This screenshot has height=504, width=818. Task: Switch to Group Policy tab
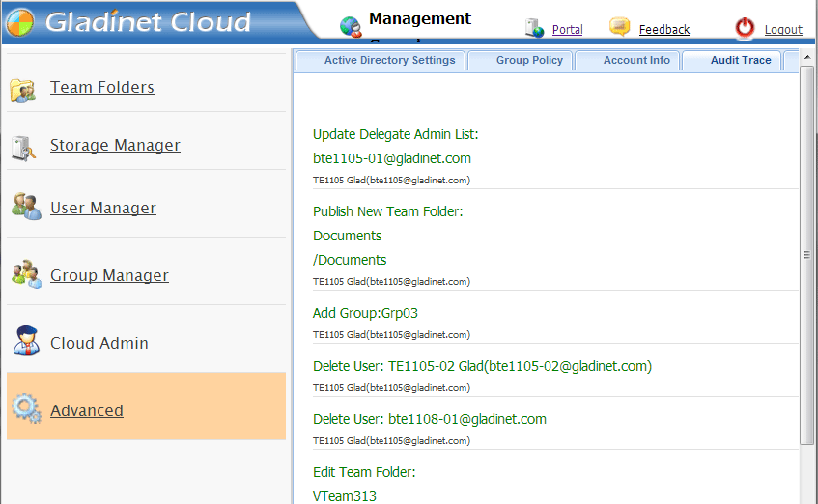(521, 60)
